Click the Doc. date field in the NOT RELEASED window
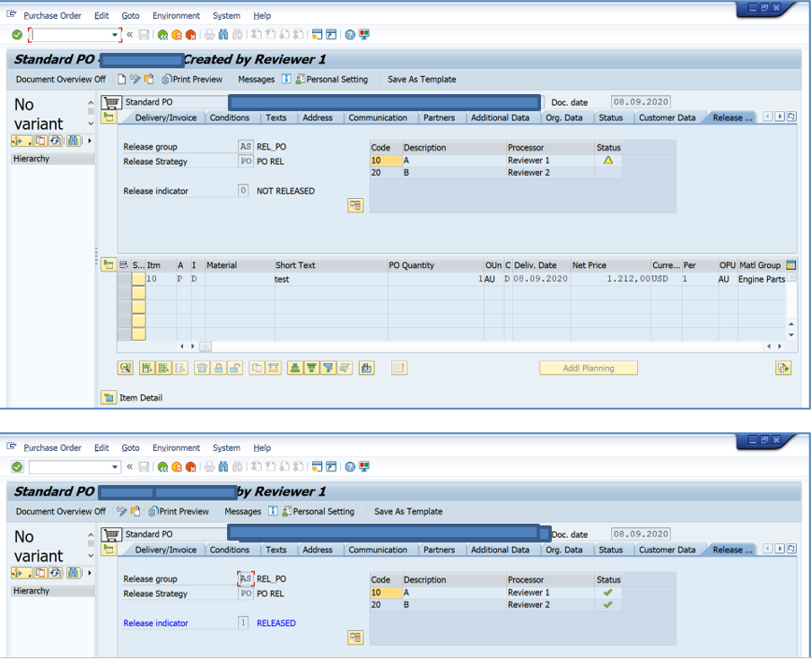Viewport: 812px width, 659px height. (x=641, y=102)
